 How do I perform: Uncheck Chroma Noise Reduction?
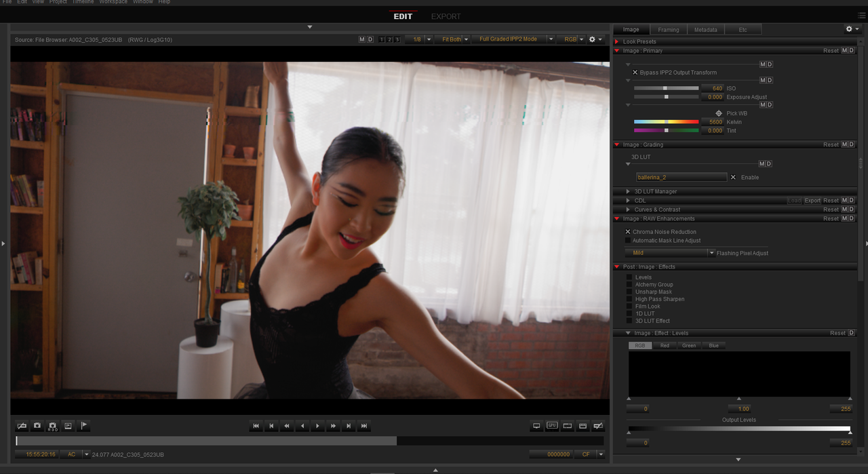tap(628, 232)
